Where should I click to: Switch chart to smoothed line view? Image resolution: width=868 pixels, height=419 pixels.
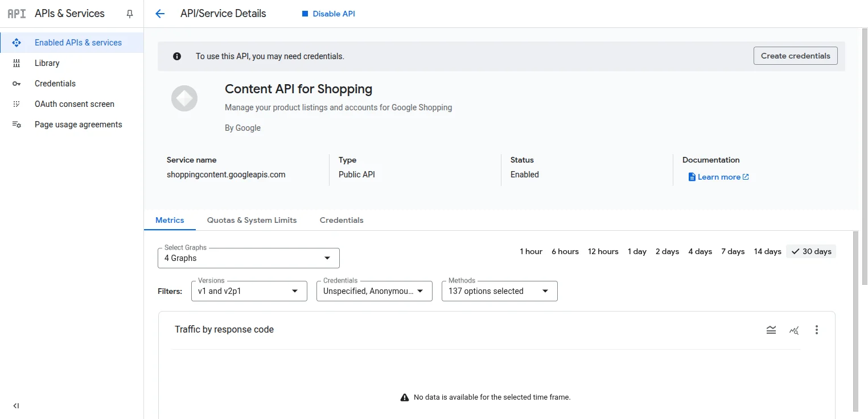pos(771,330)
